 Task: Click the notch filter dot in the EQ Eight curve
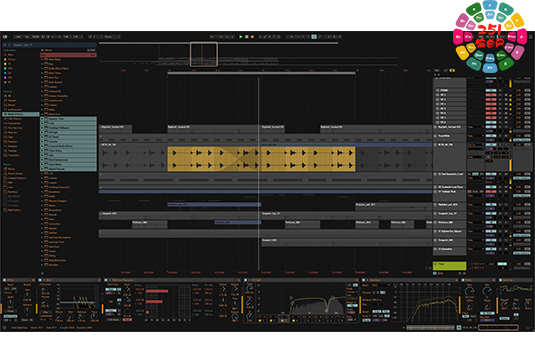tap(327, 310)
